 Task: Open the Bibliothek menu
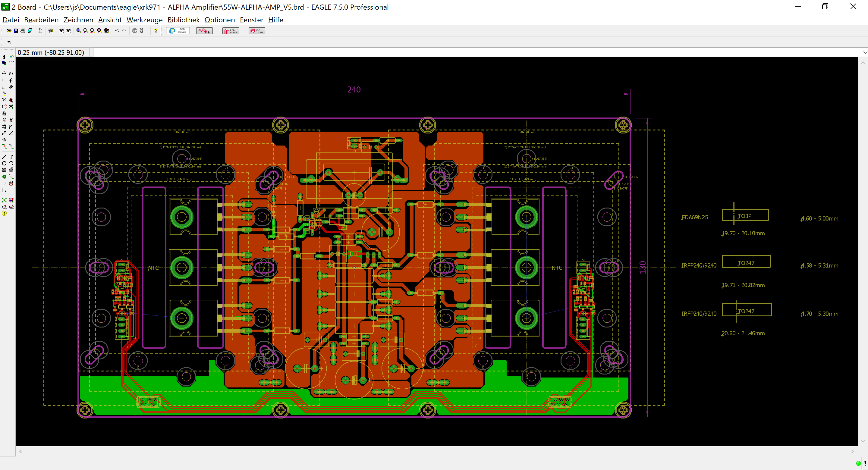(183, 20)
